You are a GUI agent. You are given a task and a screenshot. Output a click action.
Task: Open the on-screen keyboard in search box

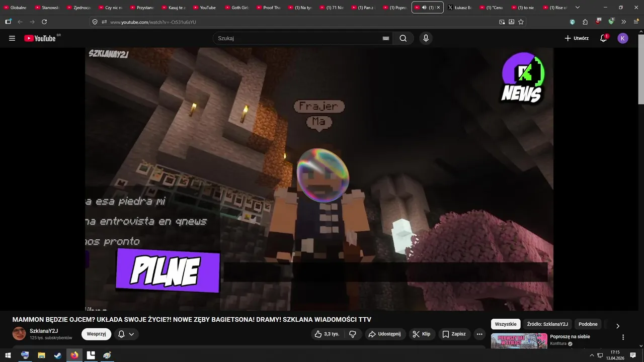(x=386, y=38)
